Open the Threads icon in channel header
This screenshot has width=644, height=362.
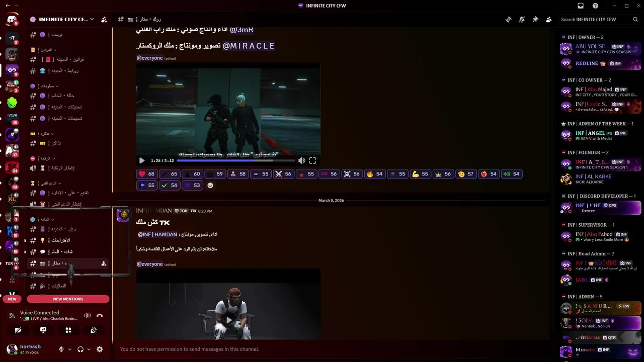tap(509, 20)
